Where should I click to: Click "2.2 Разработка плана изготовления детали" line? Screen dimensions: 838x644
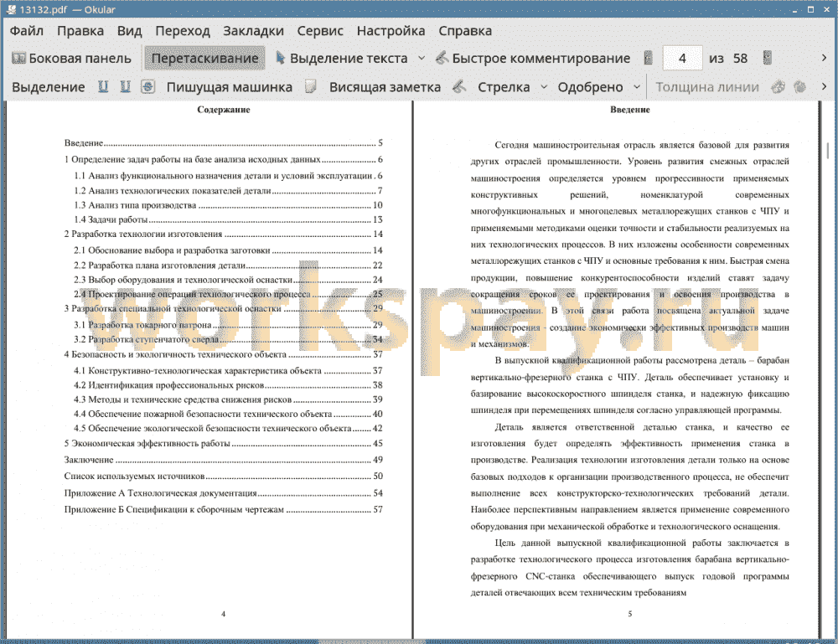click(x=228, y=265)
